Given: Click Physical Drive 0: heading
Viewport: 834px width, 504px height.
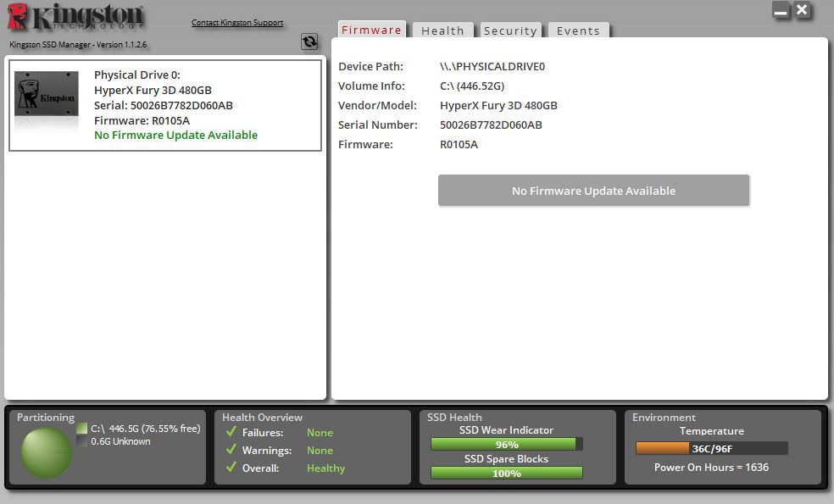Looking at the screenshot, I should [x=137, y=75].
